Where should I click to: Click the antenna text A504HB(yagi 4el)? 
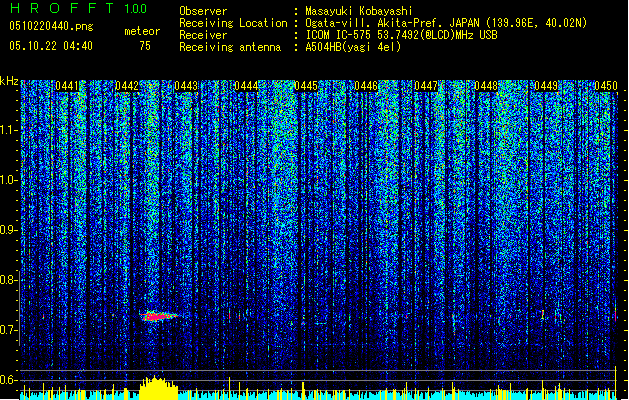(353, 47)
